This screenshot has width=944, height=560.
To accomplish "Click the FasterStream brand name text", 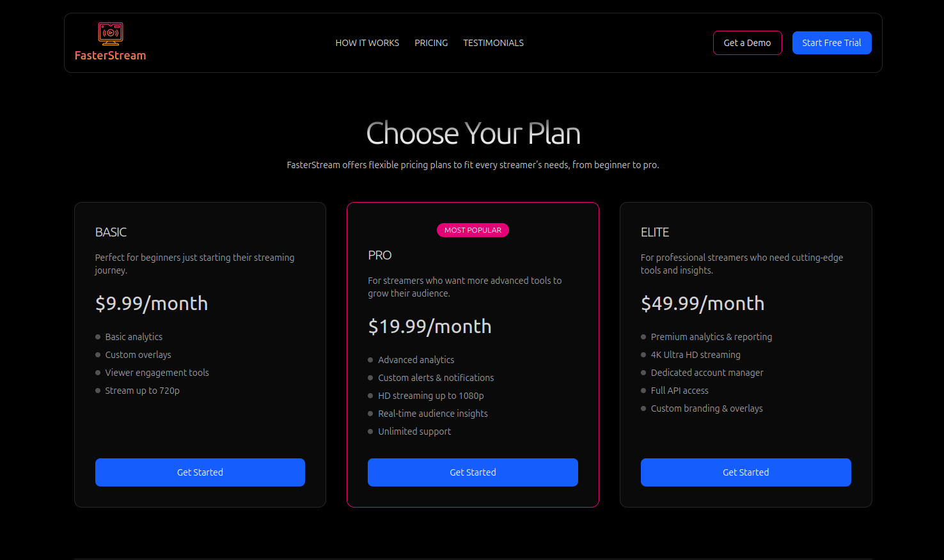I will point(110,56).
